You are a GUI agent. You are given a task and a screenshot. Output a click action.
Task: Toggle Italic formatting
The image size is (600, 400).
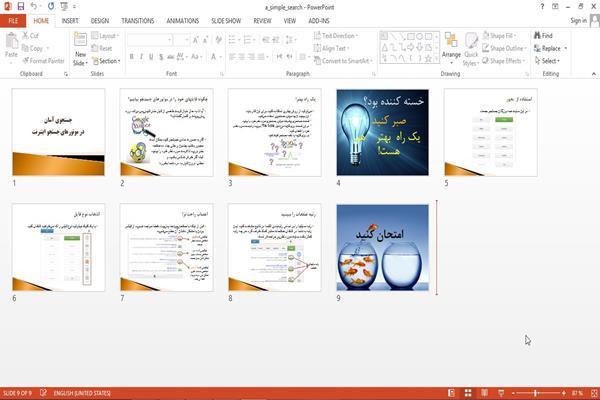pyautogui.click(x=141, y=57)
